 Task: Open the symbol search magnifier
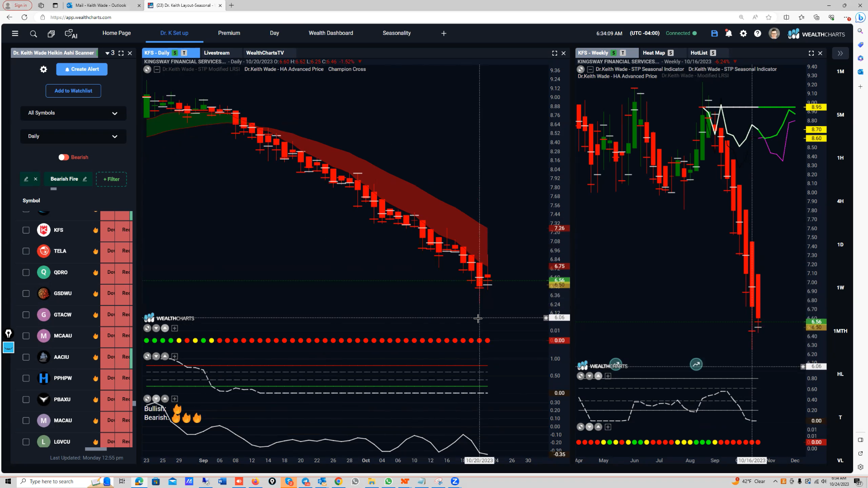pos(33,33)
